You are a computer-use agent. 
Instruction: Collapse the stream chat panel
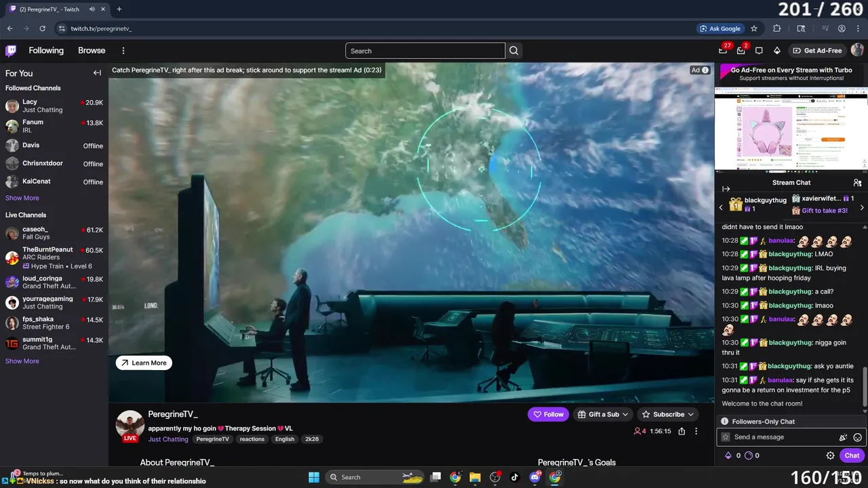[x=726, y=189]
